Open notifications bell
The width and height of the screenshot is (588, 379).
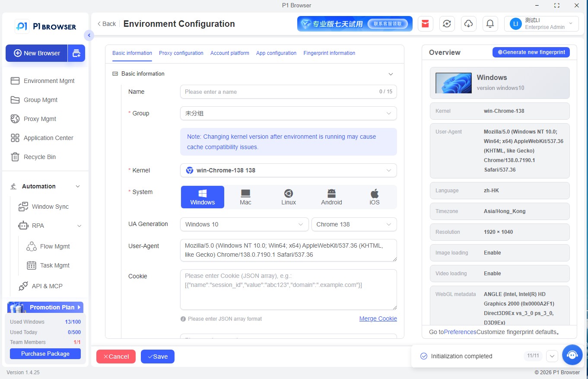point(490,24)
